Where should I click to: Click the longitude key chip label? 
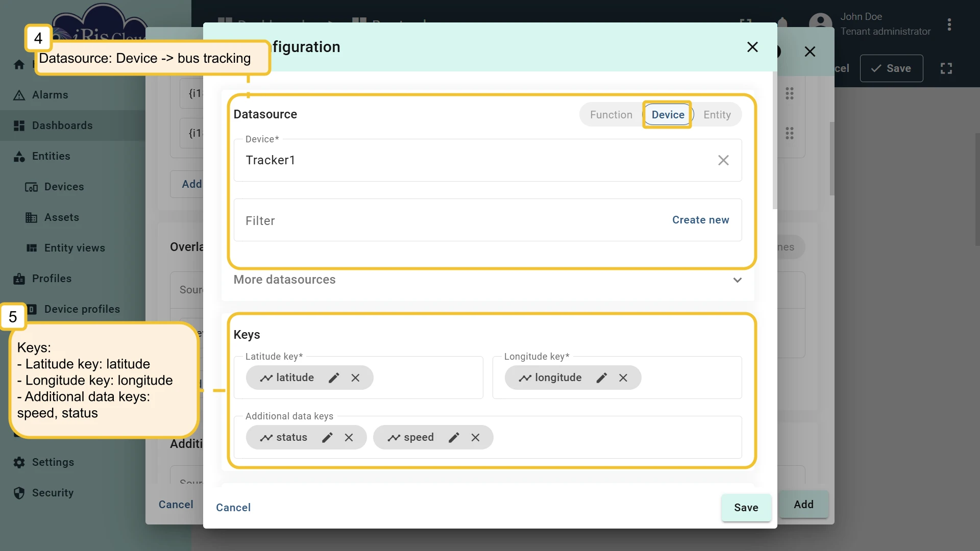[558, 378]
